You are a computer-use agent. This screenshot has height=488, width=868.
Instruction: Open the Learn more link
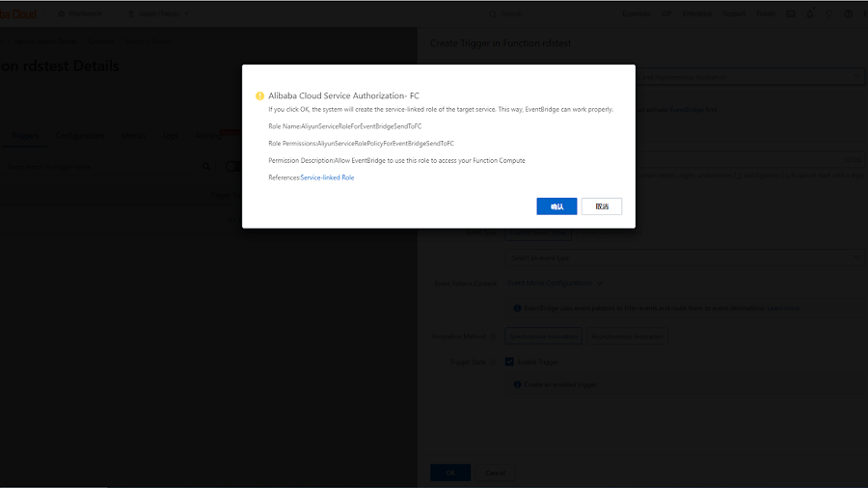coord(783,309)
